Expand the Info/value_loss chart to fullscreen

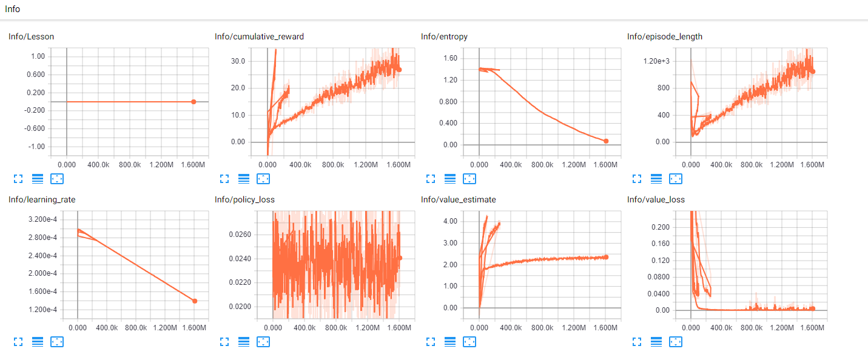pyautogui.click(x=636, y=341)
